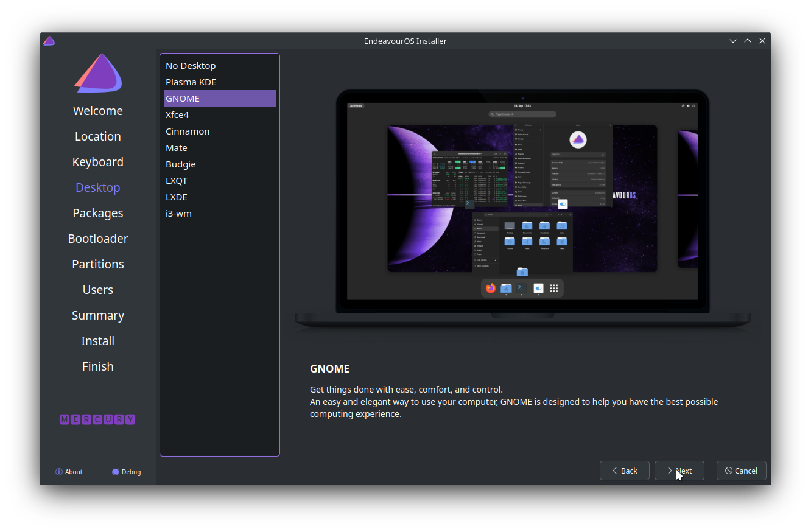Click the Finish step in the sidebar
Viewport: 811px width, 532px height.
click(x=98, y=366)
